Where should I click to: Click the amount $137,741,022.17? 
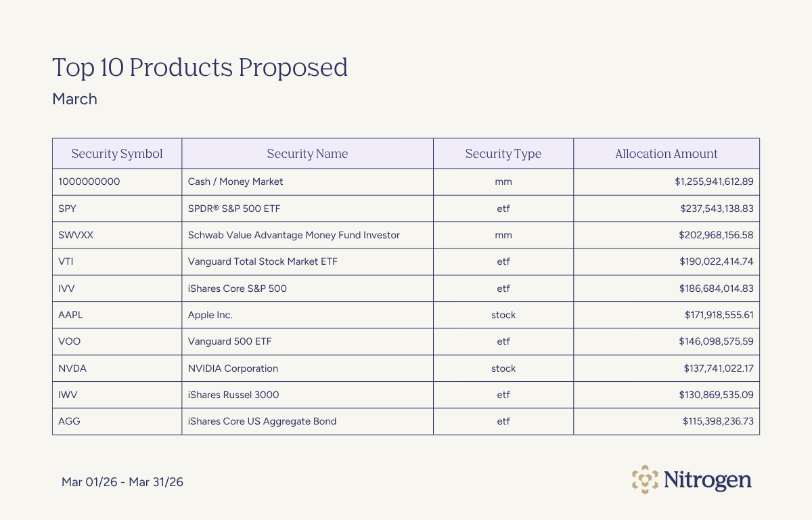point(719,368)
